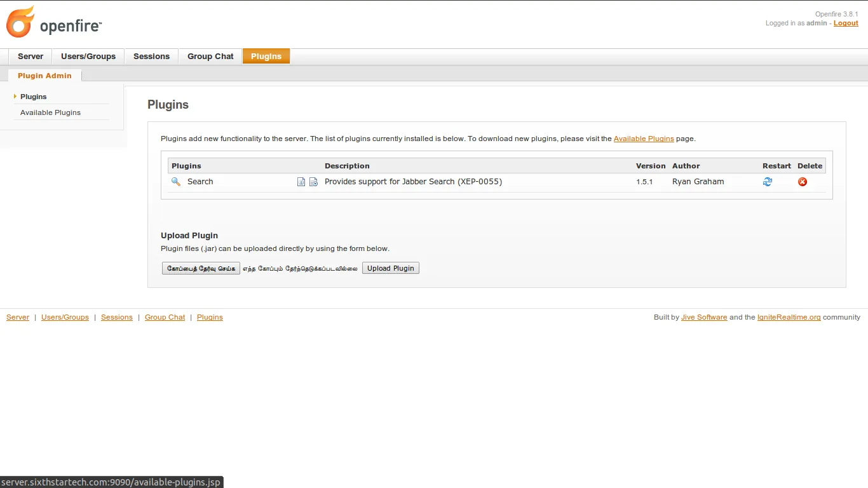Follow the Available Plugins link in the description
This screenshot has height=488, width=868.
tap(644, 139)
